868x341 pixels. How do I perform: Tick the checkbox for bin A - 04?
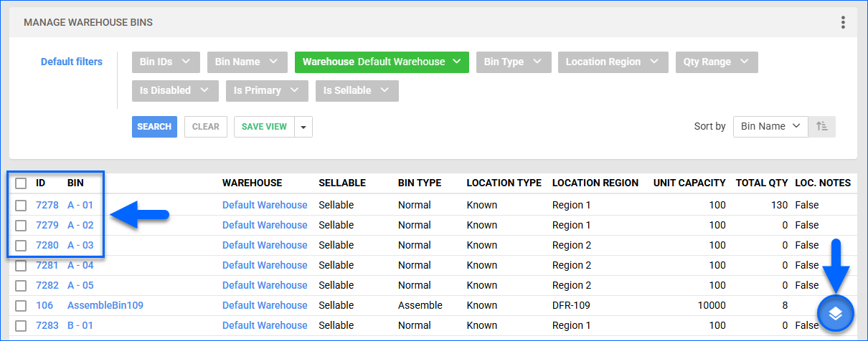point(21,266)
